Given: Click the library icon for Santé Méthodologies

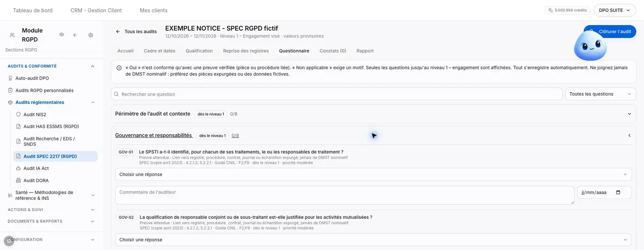Looking at the screenshot, I should click(x=11, y=195).
